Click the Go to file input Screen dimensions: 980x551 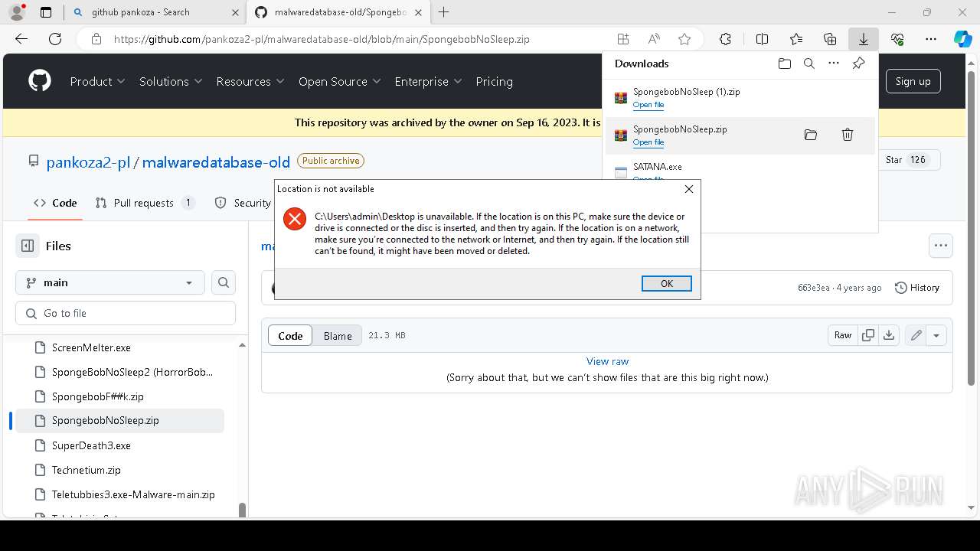pos(126,313)
